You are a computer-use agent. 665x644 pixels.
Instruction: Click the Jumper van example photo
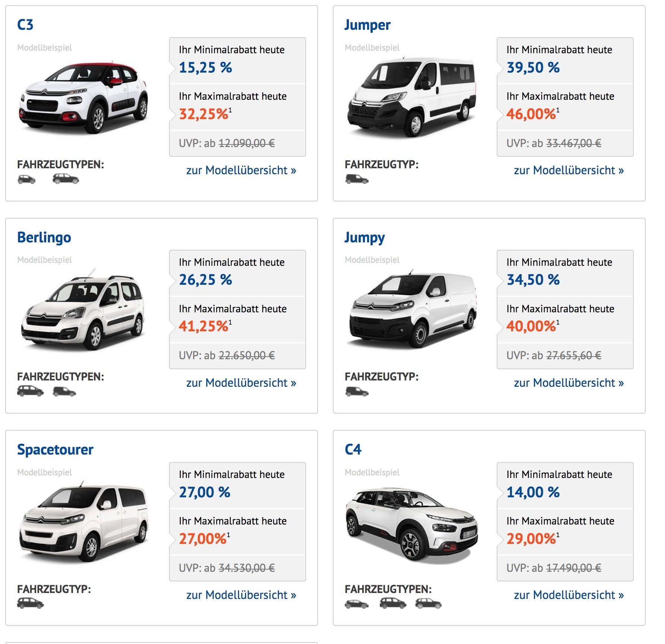[x=411, y=97]
